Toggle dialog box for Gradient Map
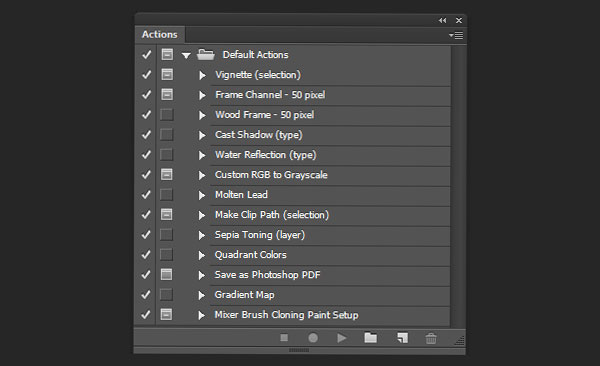600x366 pixels. (166, 294)
